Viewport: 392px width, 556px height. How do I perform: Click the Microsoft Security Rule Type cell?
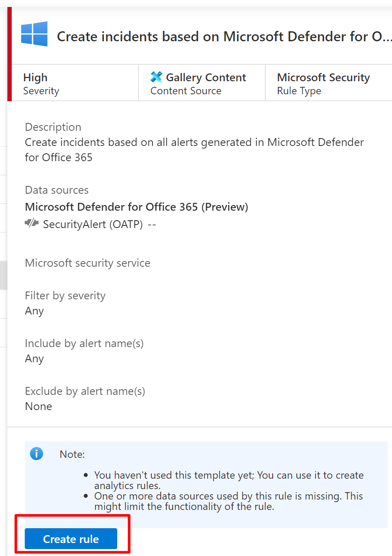tap(323, 83)
